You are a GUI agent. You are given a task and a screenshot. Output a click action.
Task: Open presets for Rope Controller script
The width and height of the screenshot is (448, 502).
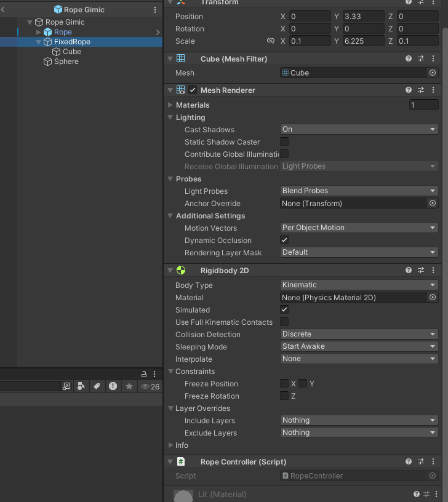(x=421, y=461)
